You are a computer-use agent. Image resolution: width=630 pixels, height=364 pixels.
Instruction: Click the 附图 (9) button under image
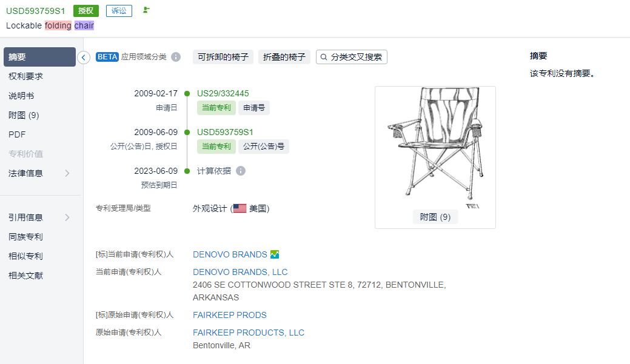(x=435, y=217)
